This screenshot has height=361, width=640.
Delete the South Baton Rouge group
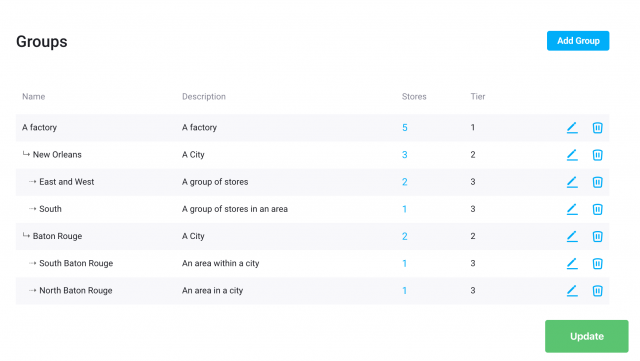pos(597,263)
